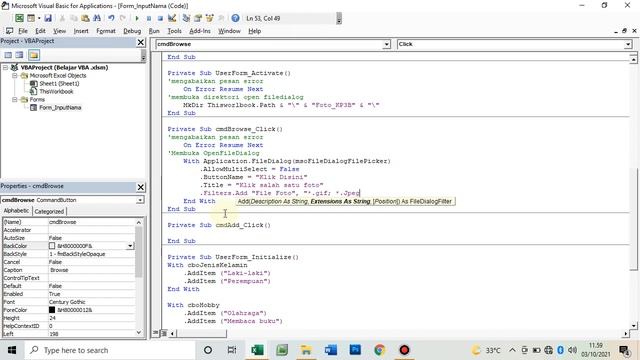Click the Paste clipboard icon
The width and height of the screenshot is (640, 360).
(85, 18)
